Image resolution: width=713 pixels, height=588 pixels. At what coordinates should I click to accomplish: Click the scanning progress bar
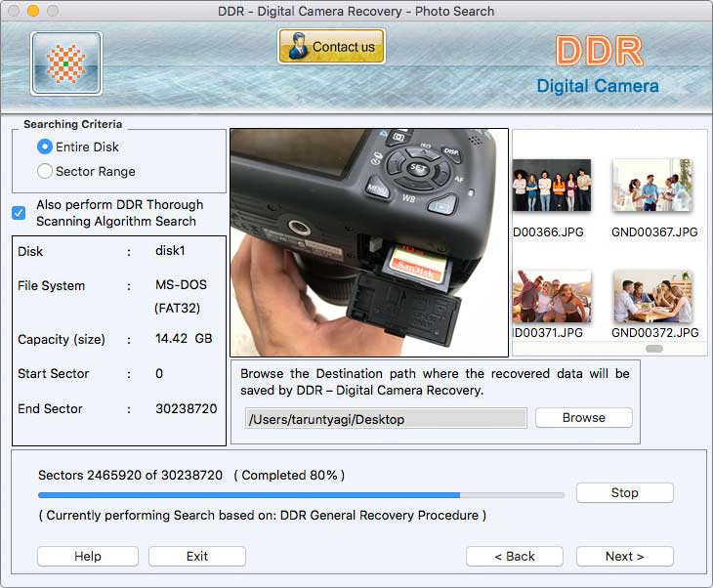(x=301, y=495)
